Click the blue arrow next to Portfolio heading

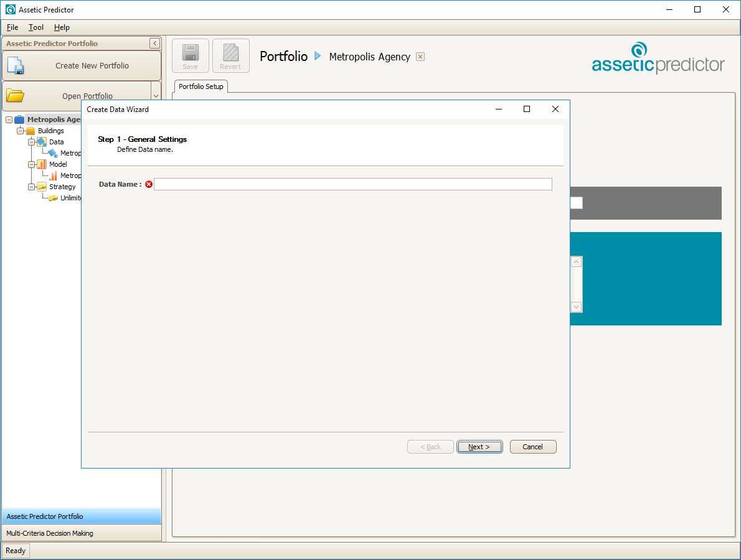point(318,56)
